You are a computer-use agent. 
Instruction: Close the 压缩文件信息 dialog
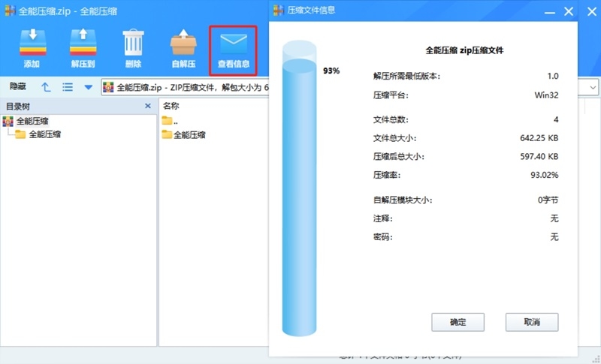pyautogui.click(x=569, y=11)
